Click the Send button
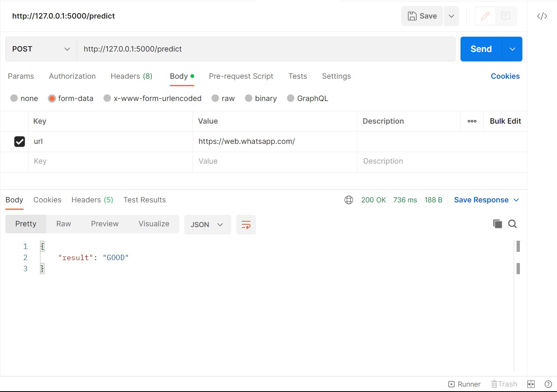This screenshot has height=392, width=557. (x=481, y=49)
